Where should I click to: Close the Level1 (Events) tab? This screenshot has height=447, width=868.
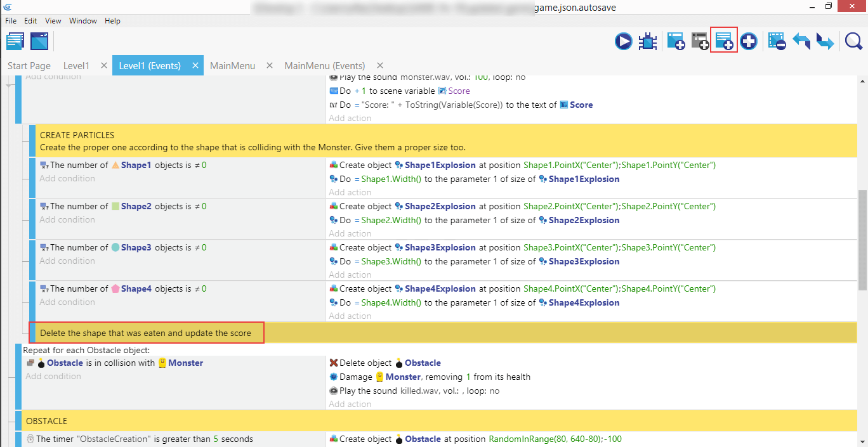pyautogui.click(x=195, y=66)
